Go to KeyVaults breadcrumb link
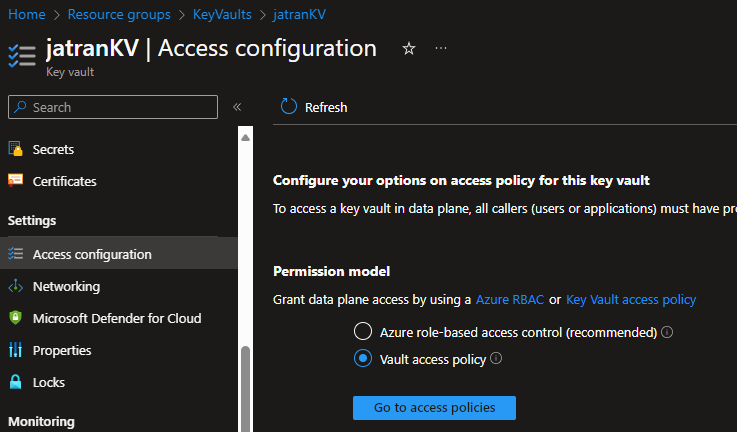737x432 pixels. coord(222,15)
